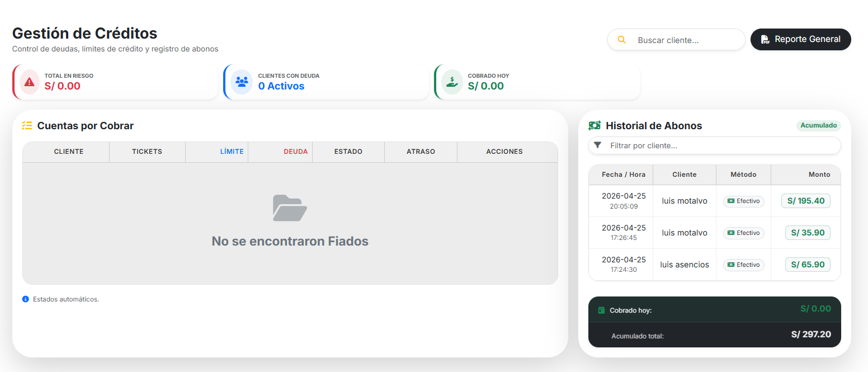Click the Acumulado total S/ 297.20 value
Viewport: 868px width, 372px height.
[x=811, y=335]
